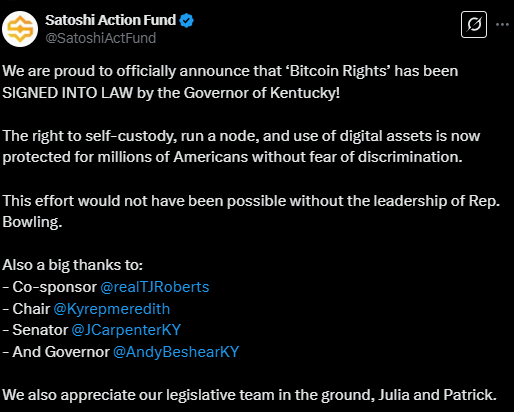Visit the @SatoshiActFund handle
Screen dimensions: 514x412
pyautogui.click(x=101, y=38)
